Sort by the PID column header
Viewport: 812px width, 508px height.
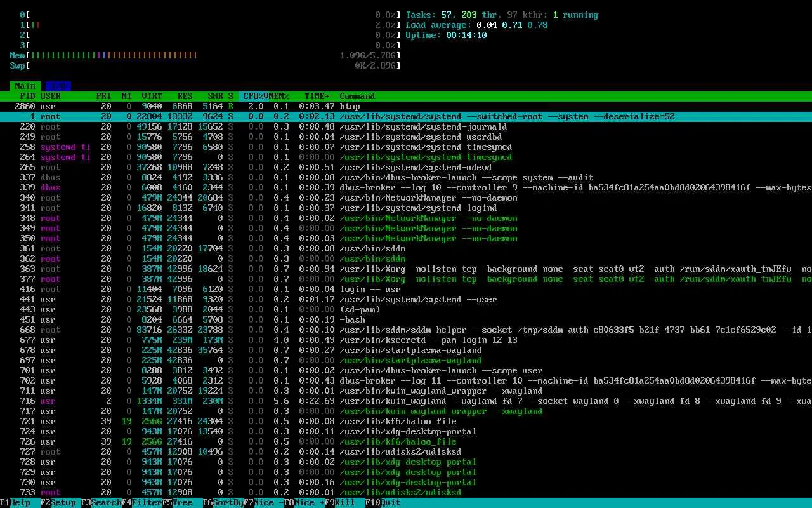pos(28,96)
